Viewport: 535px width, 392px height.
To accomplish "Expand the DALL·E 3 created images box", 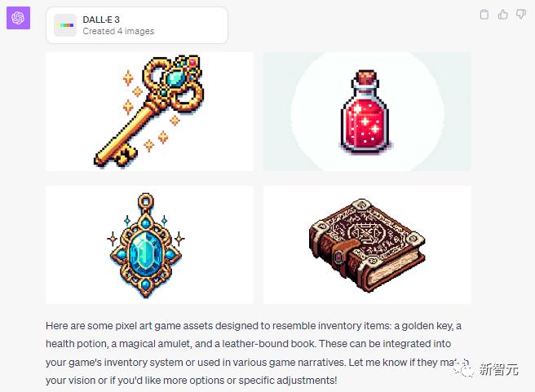I will pos(137,25).
